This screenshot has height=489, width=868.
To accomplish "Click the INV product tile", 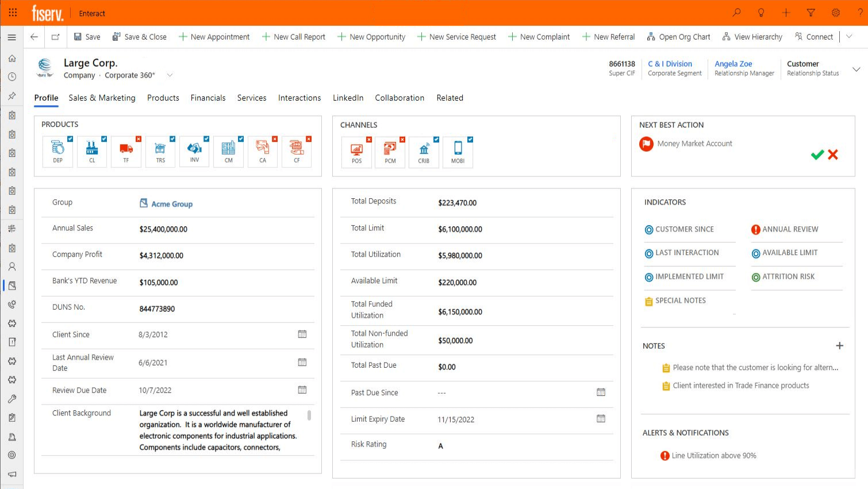I will pyautogui.click(x=194, y=152).
